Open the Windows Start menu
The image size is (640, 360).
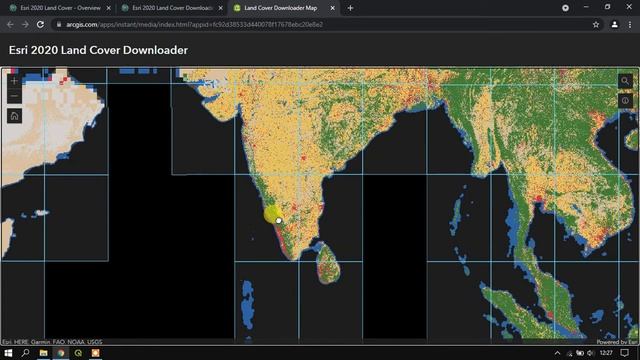(8, 353)
